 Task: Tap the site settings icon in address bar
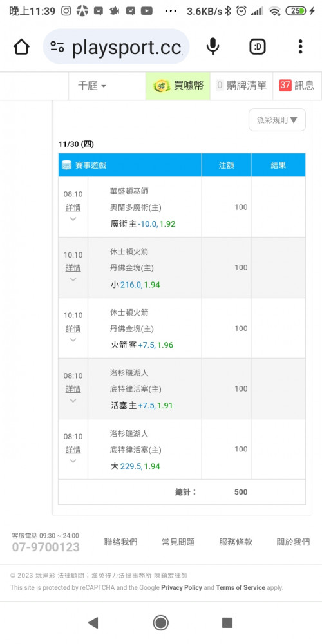pos(57,47)
